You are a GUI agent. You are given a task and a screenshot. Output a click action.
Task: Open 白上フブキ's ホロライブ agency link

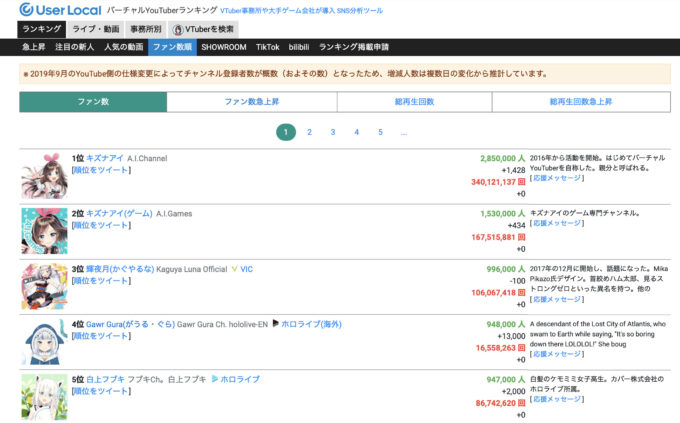click(240, 379)
